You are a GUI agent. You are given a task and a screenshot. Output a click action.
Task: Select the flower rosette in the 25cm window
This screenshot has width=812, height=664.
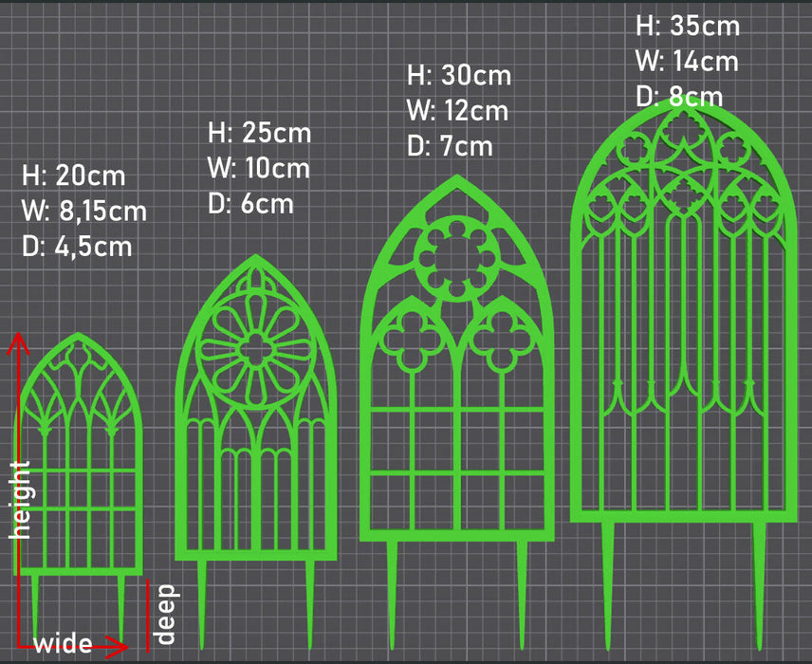point(254,349)
